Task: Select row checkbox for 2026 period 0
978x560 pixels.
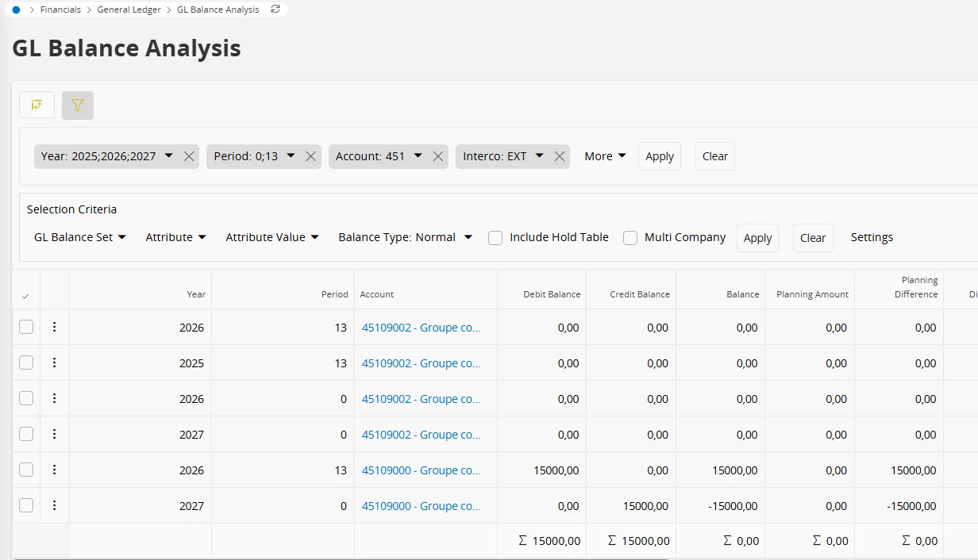Action: (x=26, y=398)
